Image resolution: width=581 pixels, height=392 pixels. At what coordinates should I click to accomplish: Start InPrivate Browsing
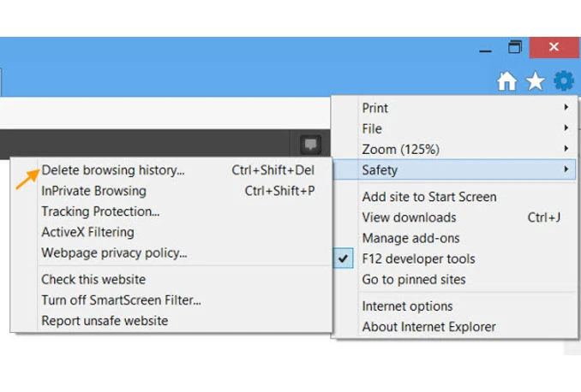pos(171,191)
